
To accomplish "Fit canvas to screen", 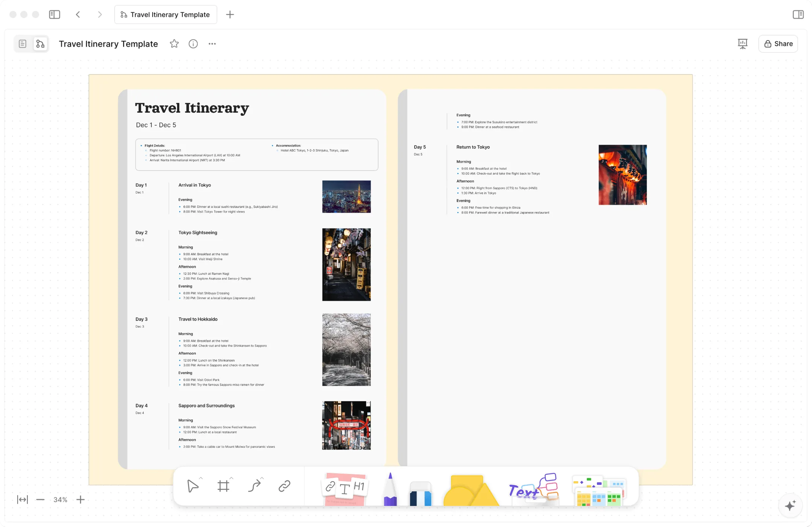I will tap(23, 500).
